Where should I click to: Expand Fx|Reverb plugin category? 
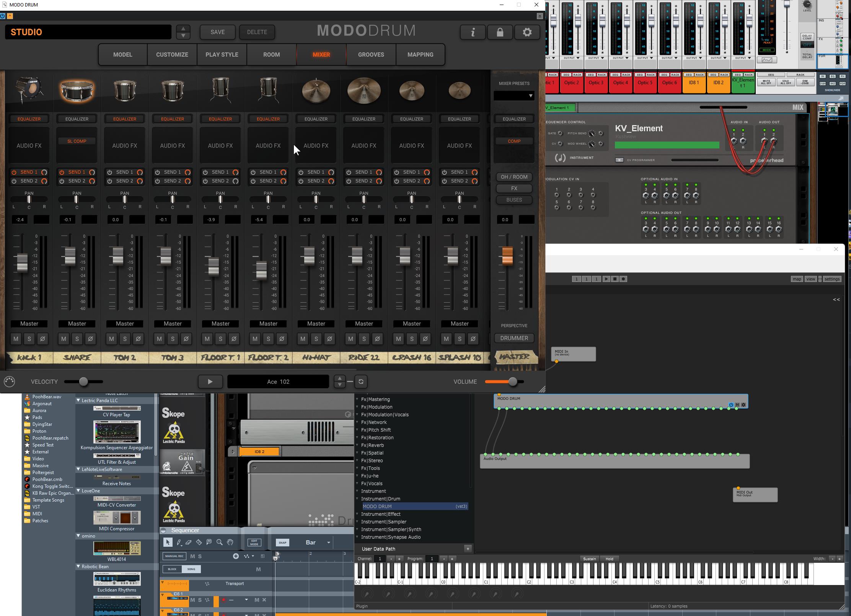pos(357,445)
